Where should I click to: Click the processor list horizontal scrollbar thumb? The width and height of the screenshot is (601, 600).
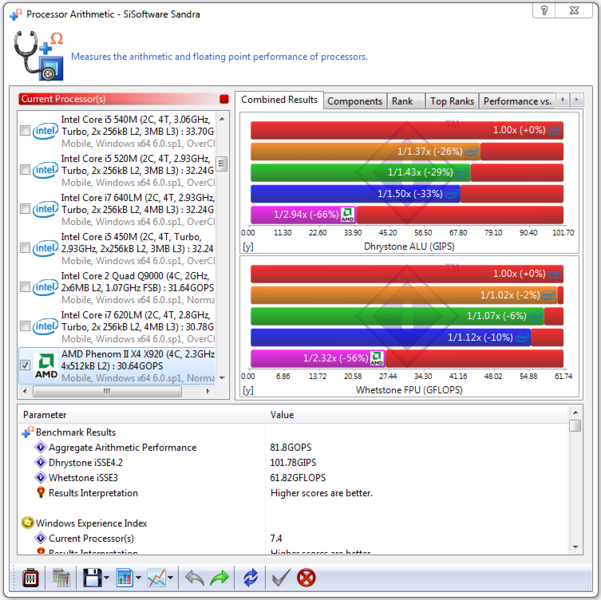[107, 391]
